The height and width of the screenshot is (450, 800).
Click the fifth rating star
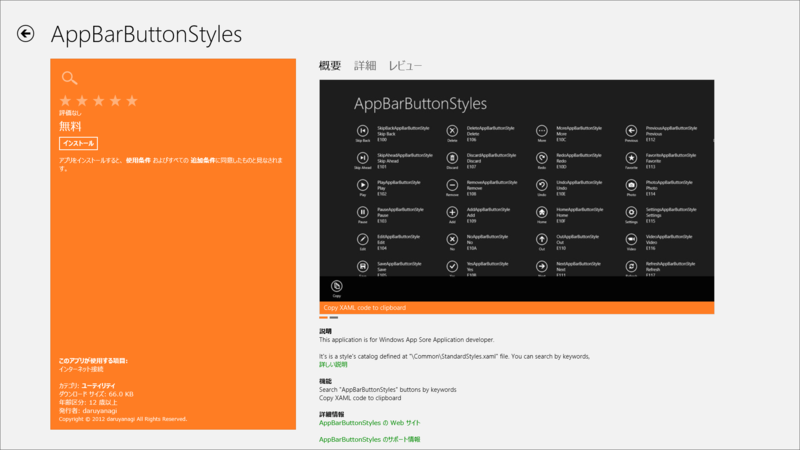tap(132, 101)
